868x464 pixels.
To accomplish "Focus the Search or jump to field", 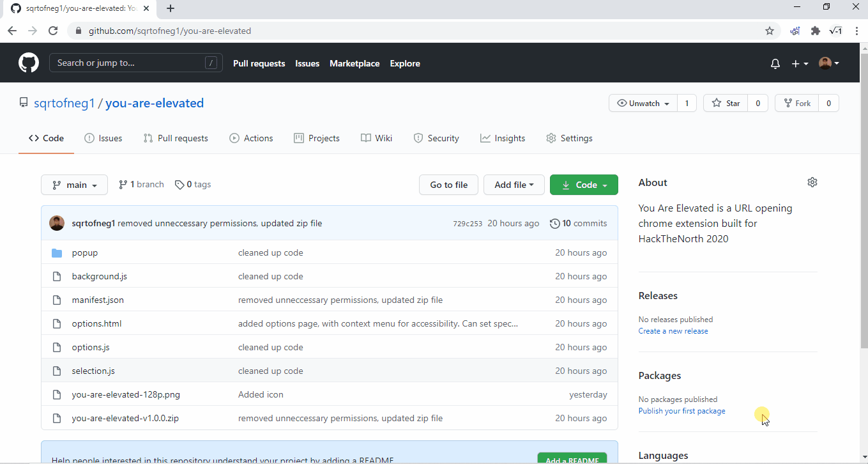I will click(136, 63).
